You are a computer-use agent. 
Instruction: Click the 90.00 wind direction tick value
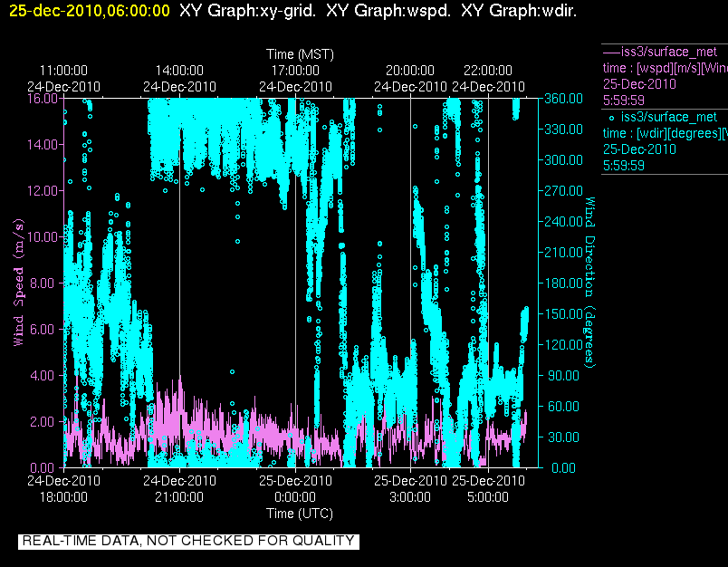point(563,375)
